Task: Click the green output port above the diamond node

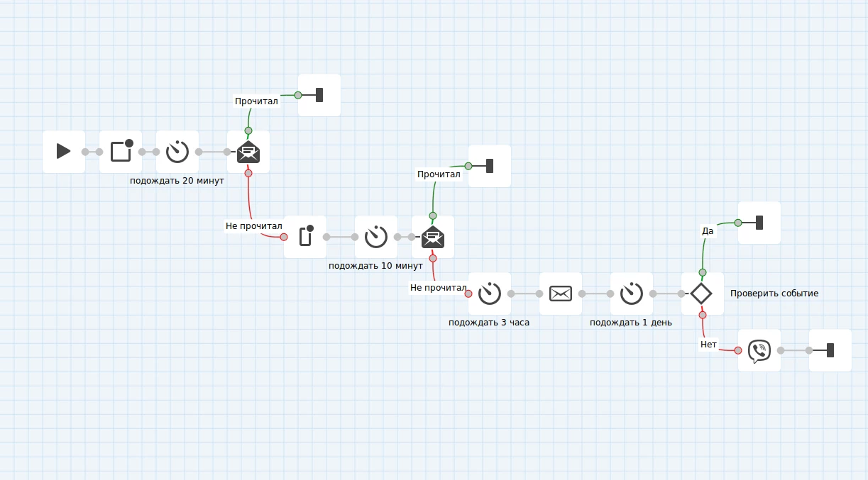Action: pos(703,272)
